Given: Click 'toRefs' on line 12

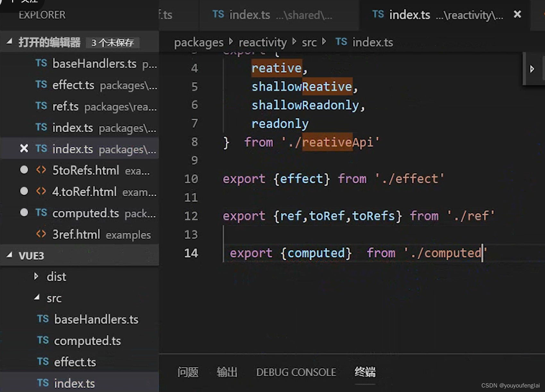Looking at the screenshot, I should [x=373, y=216].
